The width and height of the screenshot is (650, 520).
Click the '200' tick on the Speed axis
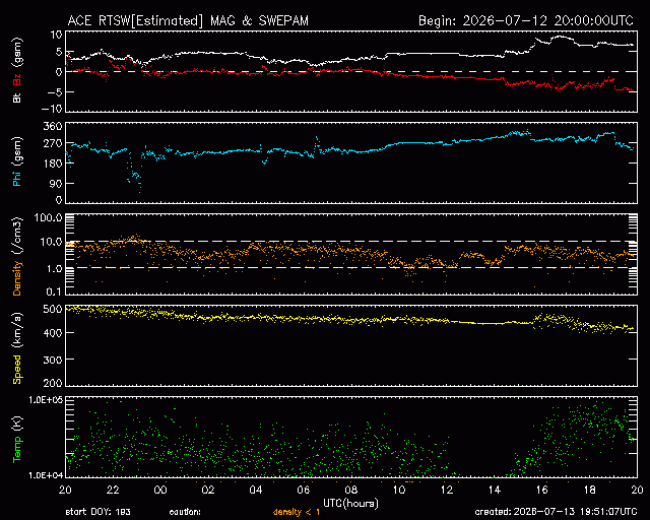[53, 383]
